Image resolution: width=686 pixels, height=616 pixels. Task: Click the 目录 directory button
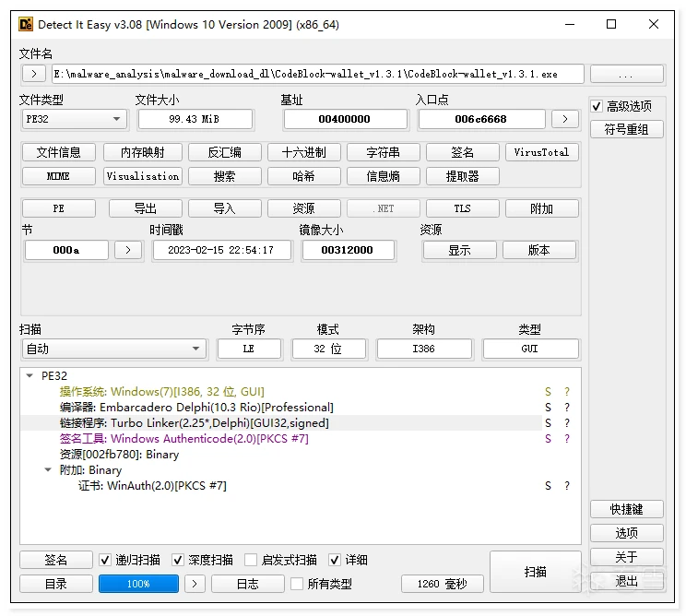pyautogui.click(x=56, y=584)
